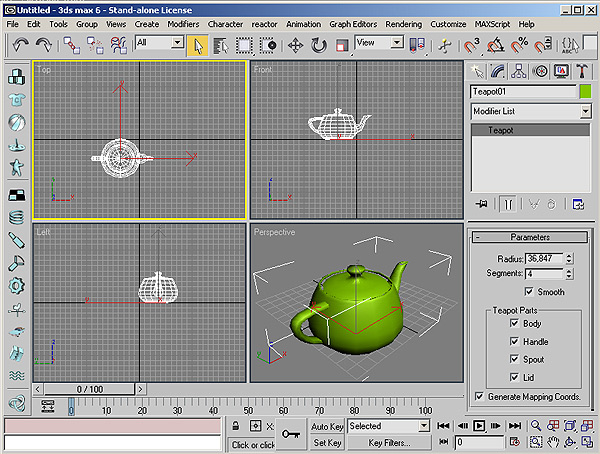Toggle the Smooth checkbox
This screenshot has width=600, height=454.
(529, 292)
